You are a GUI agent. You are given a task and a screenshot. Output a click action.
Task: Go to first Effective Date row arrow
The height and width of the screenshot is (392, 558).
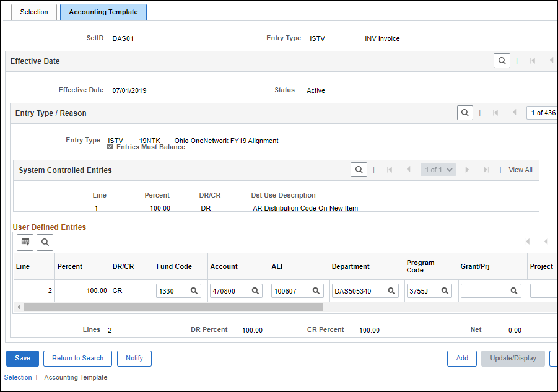point(533,61)
